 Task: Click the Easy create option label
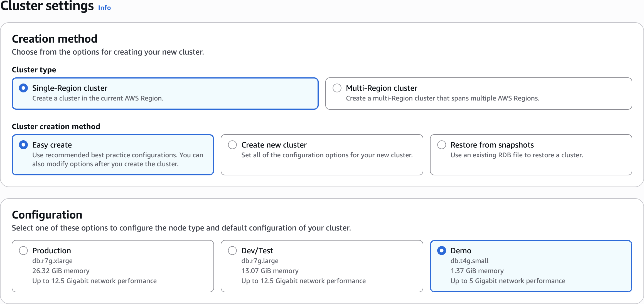52,145
